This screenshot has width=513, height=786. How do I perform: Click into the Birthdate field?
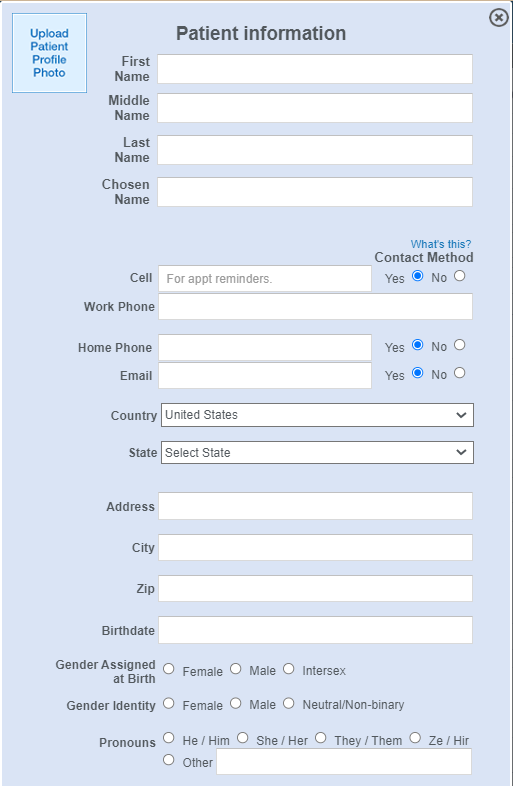(315, 630)
